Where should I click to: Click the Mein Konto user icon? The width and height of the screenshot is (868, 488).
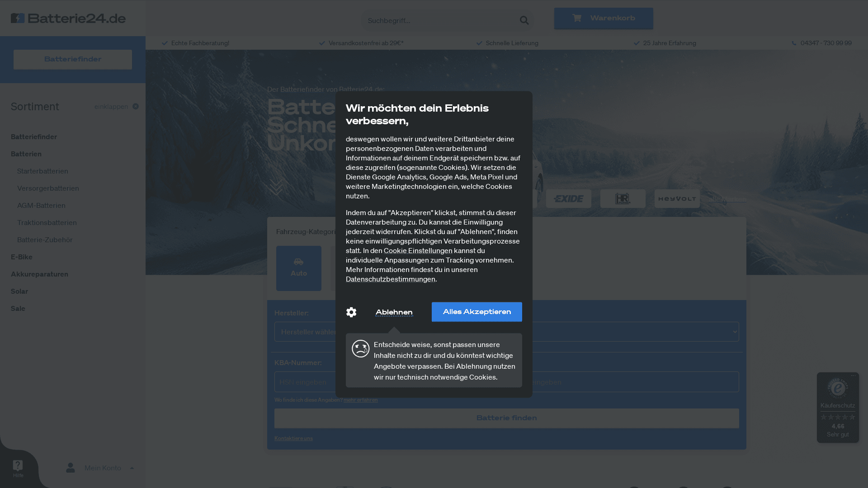(x=71, y=468)
